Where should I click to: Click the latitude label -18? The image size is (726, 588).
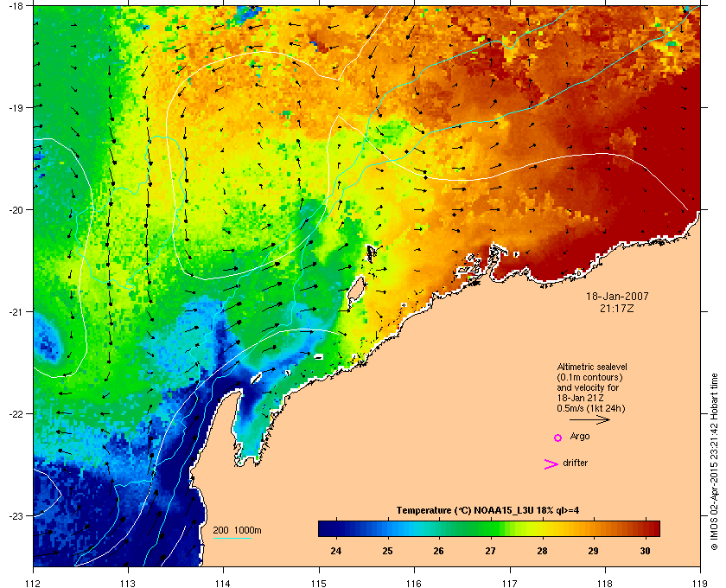16,6
